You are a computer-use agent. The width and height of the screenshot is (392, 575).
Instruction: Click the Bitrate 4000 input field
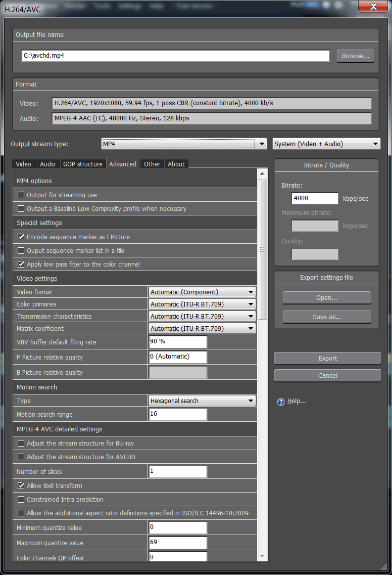(315, 198)
